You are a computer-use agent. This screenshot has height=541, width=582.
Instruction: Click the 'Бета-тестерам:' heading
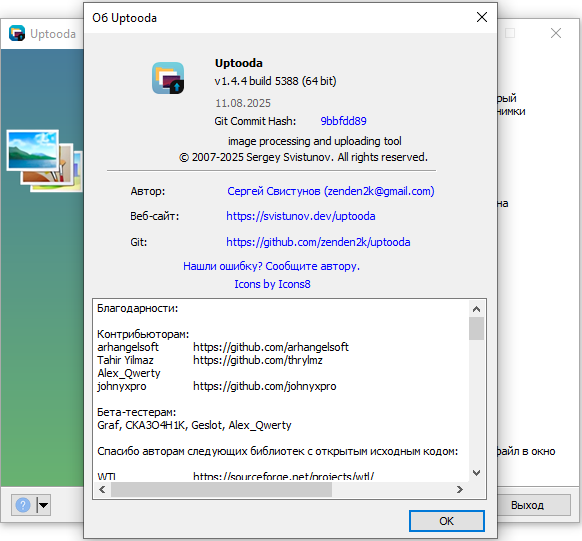click(x=137, y=412)
